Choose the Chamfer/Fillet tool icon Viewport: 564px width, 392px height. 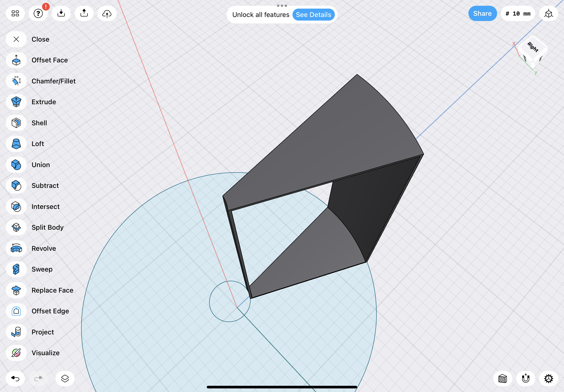point(16,81)
